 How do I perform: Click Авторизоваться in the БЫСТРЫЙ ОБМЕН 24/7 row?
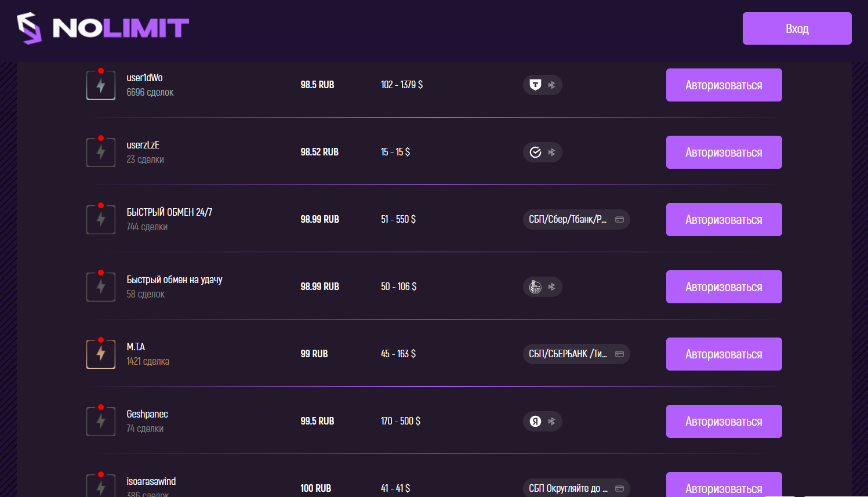point(724,219)
